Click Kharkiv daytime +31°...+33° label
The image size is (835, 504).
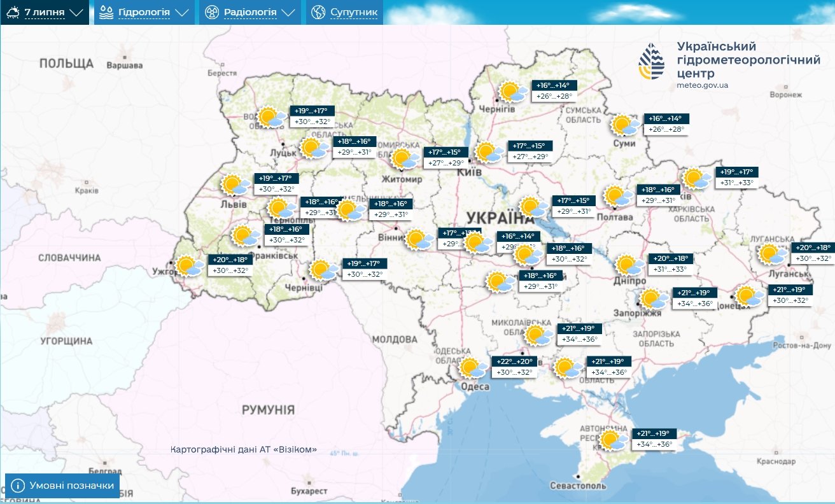[736, 183]
